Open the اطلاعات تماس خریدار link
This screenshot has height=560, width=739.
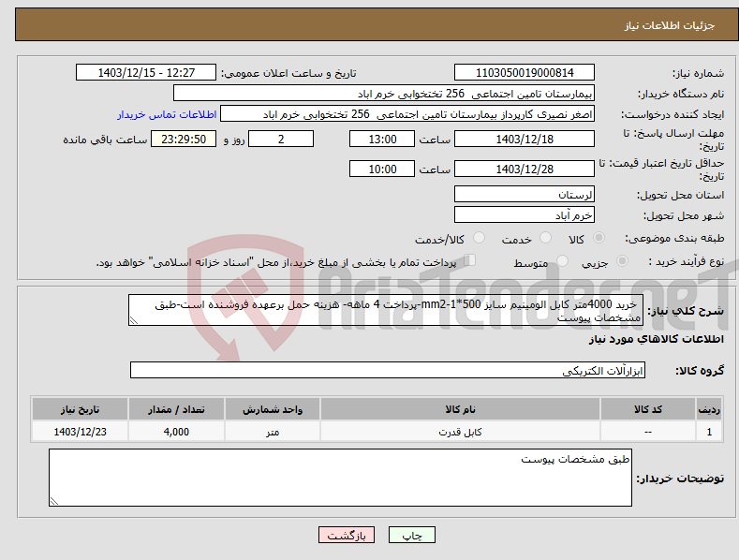point(167,114)
